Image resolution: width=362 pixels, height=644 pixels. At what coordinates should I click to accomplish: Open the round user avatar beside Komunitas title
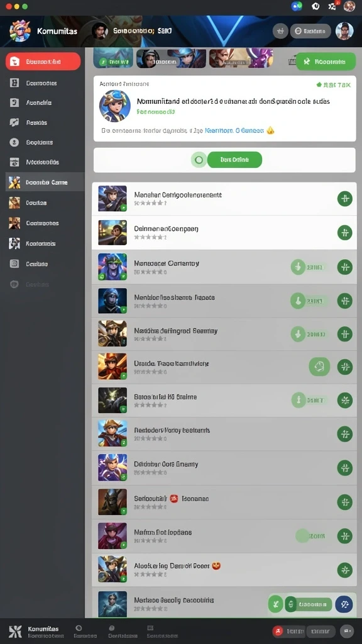(100, 31)
